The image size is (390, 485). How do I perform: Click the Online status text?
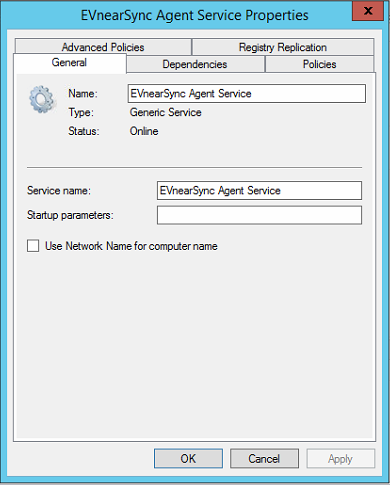(144, 131)
